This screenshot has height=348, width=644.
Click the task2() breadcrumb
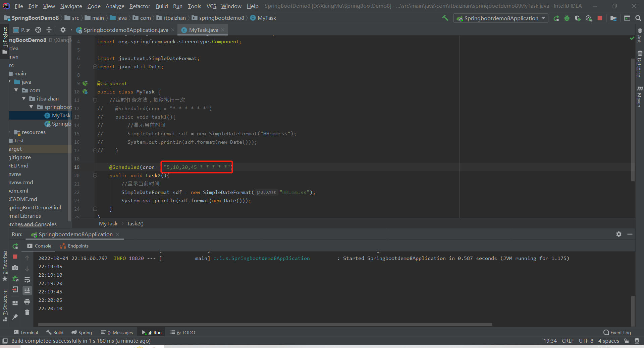[x=136, y=224]
